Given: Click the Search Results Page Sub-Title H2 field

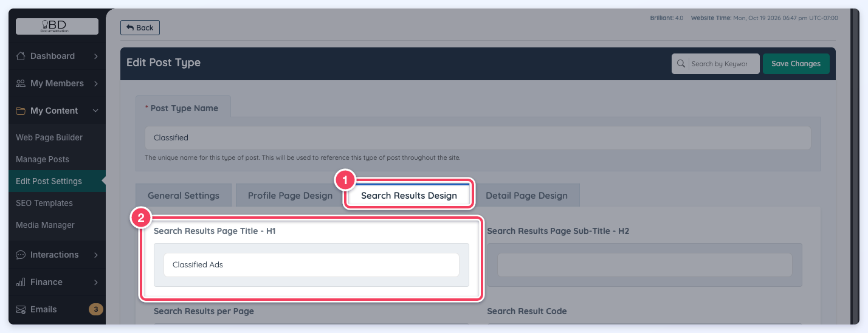Looking at the screenshot, I should coord(644,265).
